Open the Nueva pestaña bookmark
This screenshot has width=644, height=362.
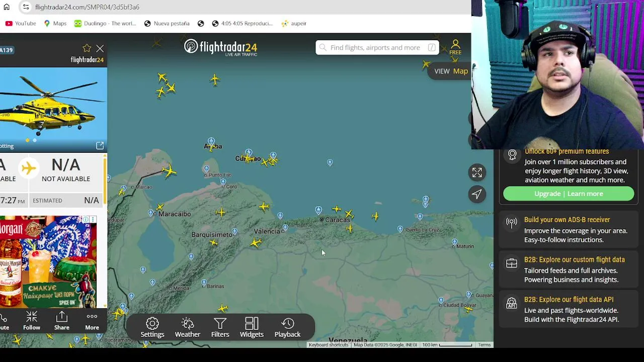coord(167,23)
